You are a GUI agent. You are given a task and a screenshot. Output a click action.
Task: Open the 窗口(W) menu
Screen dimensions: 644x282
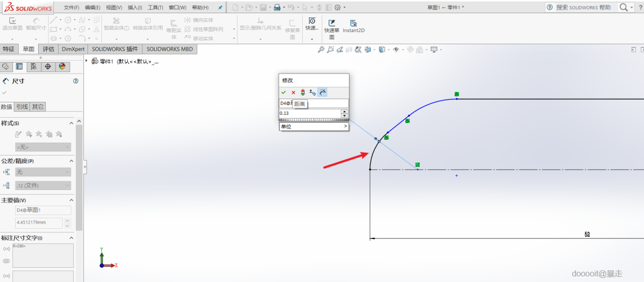(x=178, y=8)
